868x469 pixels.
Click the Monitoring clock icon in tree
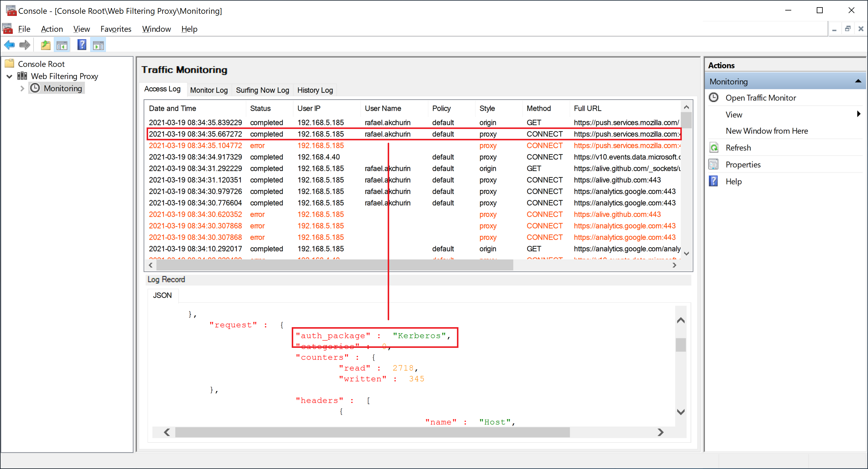tap(35, 88)
